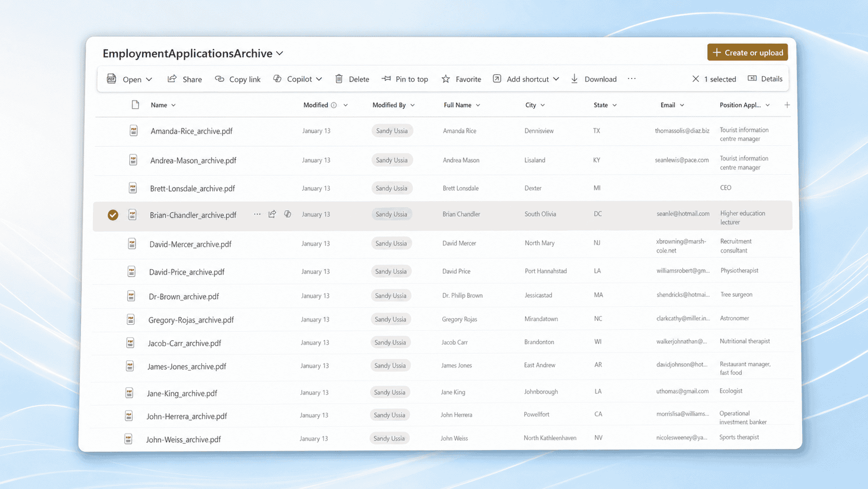
Task: Click Copilot icon in Brian-Chandler row
Action: [288, 214]
